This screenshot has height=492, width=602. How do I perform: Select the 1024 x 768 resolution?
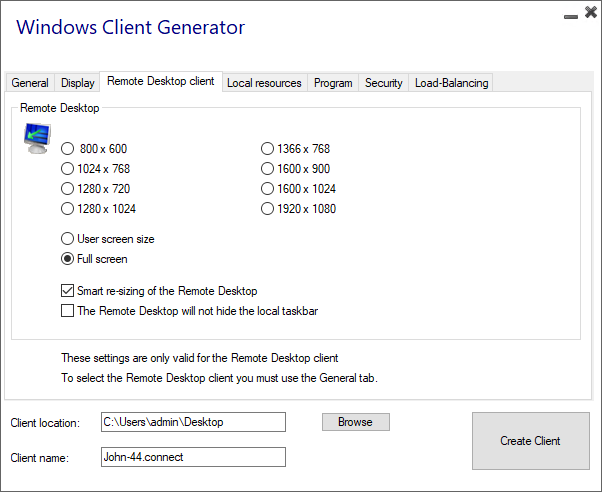(68, 169)
